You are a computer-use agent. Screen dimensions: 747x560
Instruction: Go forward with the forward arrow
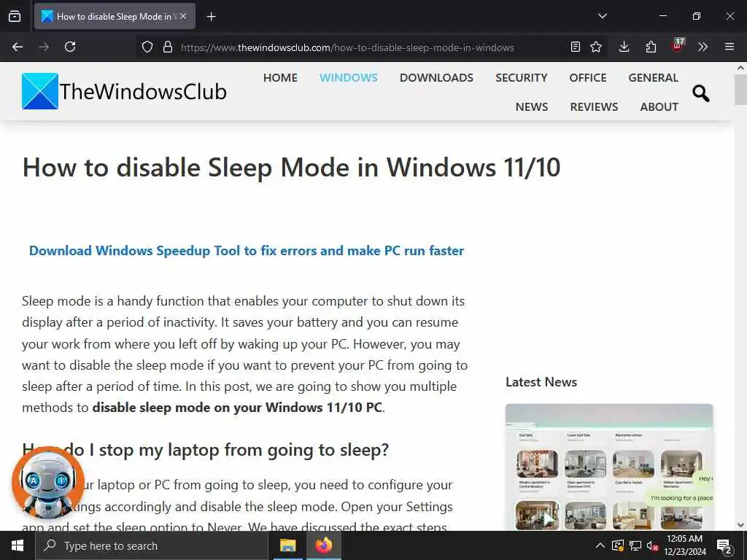44,47
